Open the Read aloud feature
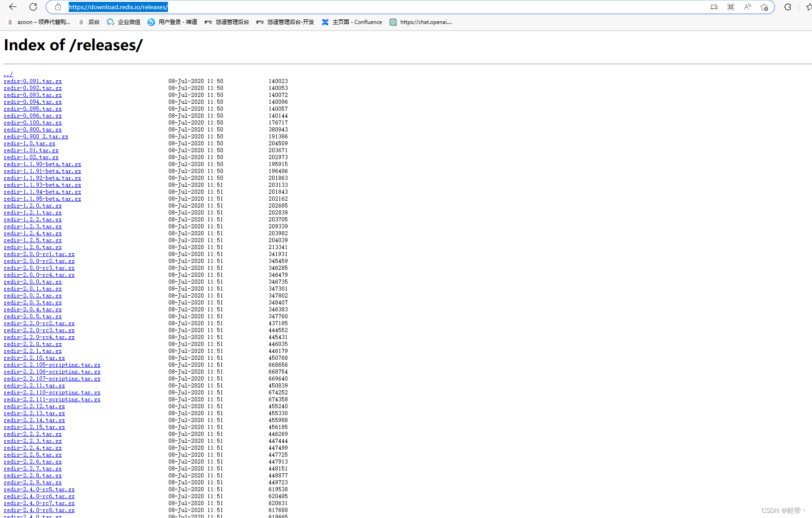Viewport: 812px width, 518px height. pos(747,7)
